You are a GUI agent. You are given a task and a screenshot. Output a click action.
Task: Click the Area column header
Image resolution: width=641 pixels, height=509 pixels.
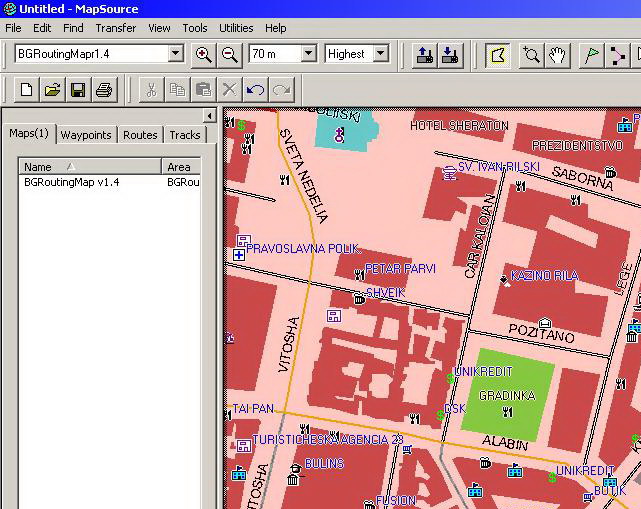(x=181, y=167)
